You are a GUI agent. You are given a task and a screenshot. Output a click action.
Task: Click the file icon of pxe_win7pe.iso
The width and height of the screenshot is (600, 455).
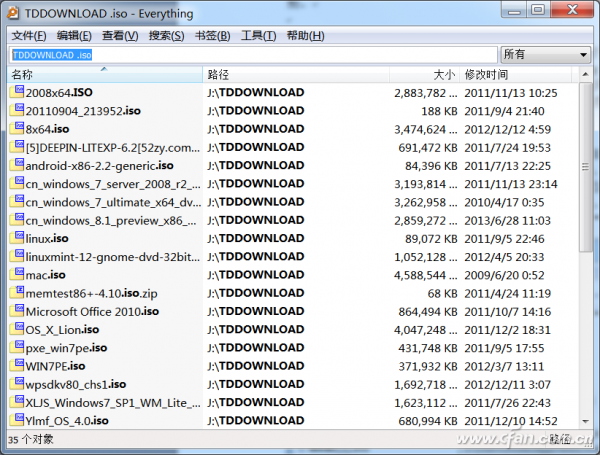coord(17,347)
